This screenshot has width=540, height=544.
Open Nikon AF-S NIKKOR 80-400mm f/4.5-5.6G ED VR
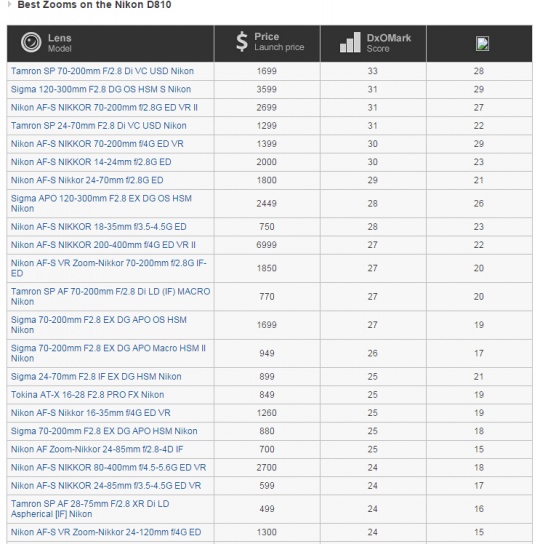[x=109, y=468]
